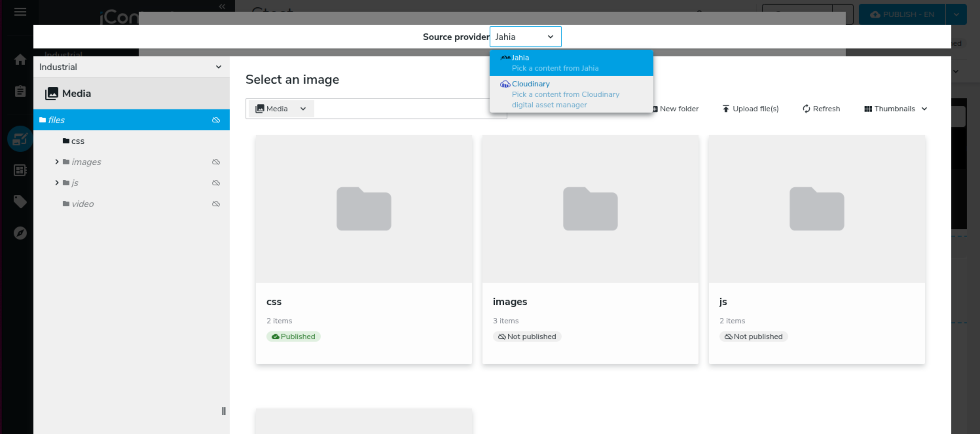Select Jahia option in provider list
Viewport: 980px width, 434px height.
pyautogui.click(x=571, y=63)
